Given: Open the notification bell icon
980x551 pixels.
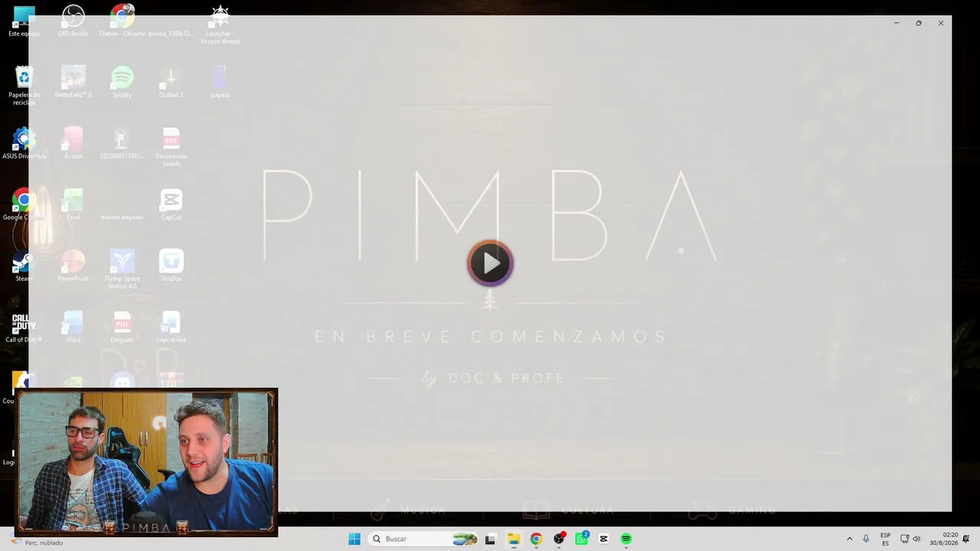Looking at the screenshot, I should (966, 539).
